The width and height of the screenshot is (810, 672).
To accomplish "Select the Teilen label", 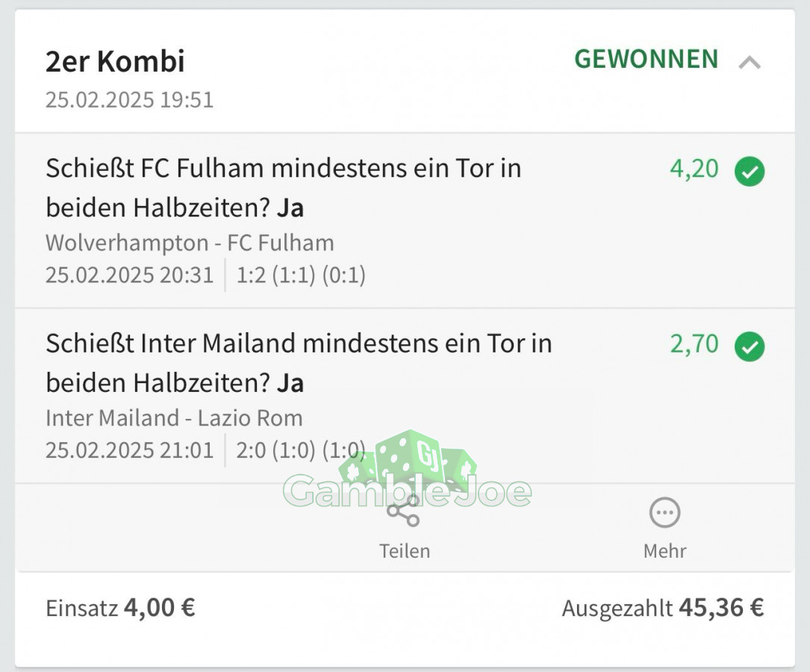I will 405,551.
